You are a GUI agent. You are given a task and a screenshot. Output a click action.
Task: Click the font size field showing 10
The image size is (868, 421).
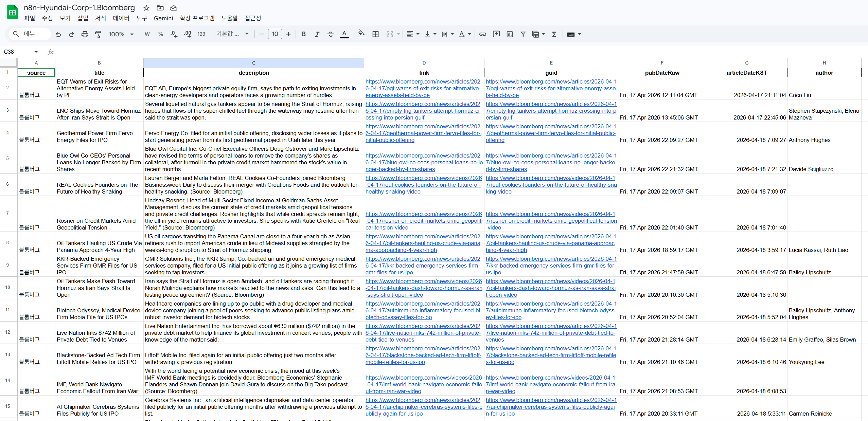point(275,34)
